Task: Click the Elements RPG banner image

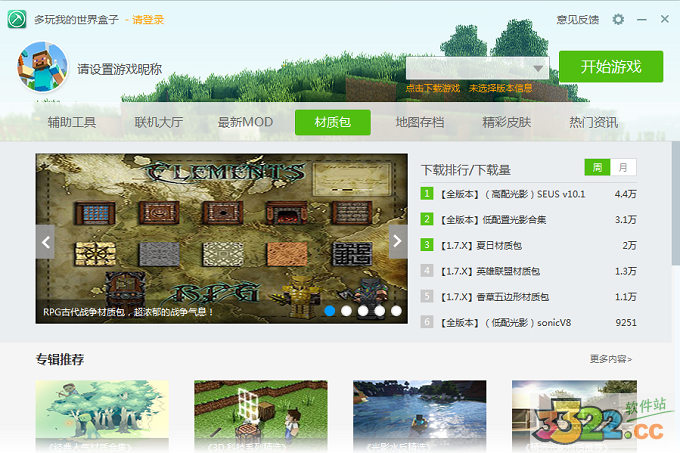Action: [222, 238]
